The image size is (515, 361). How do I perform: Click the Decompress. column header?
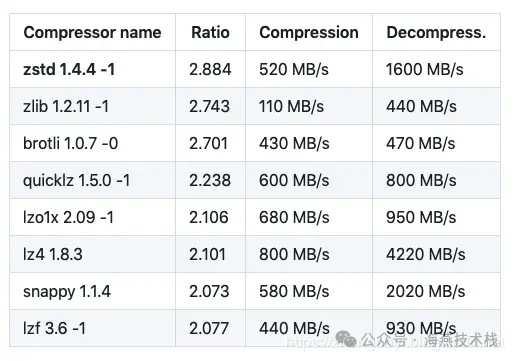coord(436,32)
